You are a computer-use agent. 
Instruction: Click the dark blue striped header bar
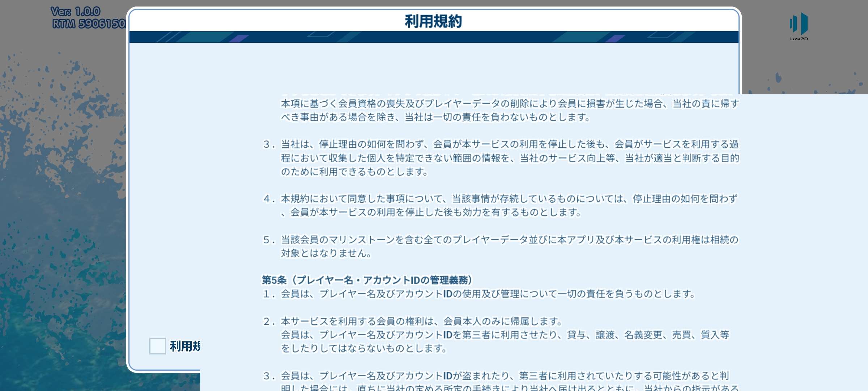coord(434,37)
